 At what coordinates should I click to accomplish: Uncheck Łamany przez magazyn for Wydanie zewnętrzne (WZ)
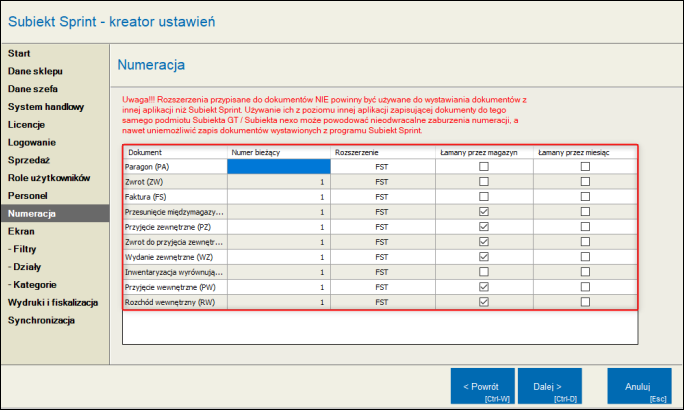click(484, 257)
